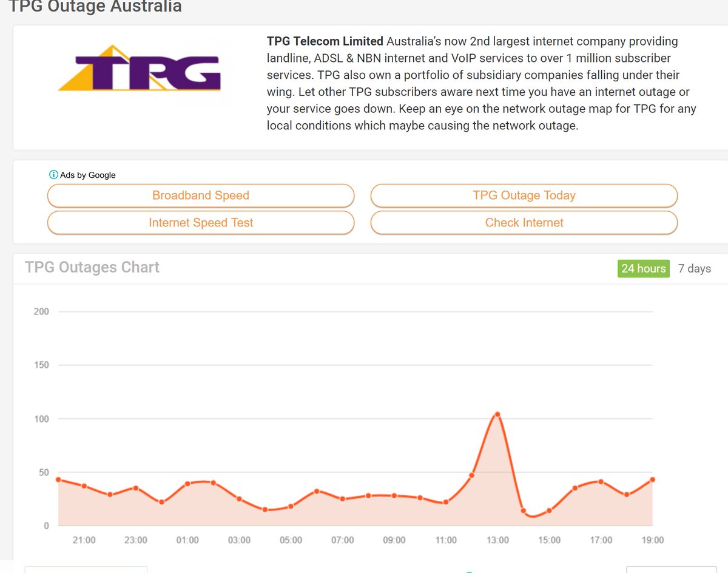Screen dimensions: 728x573
Task: Click the 19:00 x-axis label
Action: pos(653,540)
